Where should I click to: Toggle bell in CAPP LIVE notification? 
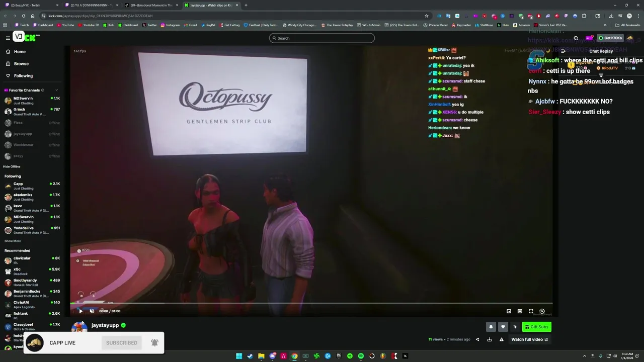155,342
